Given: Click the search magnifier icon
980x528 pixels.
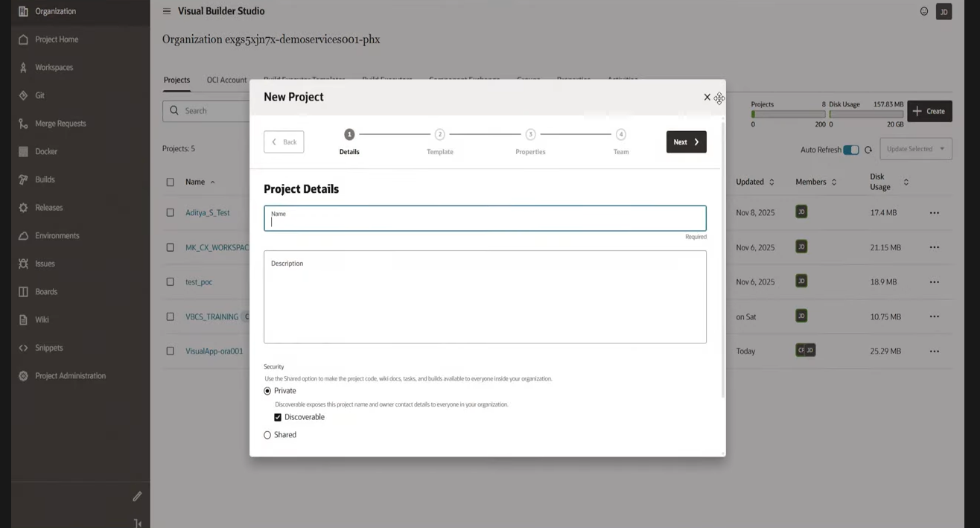Looking at the screenshot, I should click(x=174, y=110).
